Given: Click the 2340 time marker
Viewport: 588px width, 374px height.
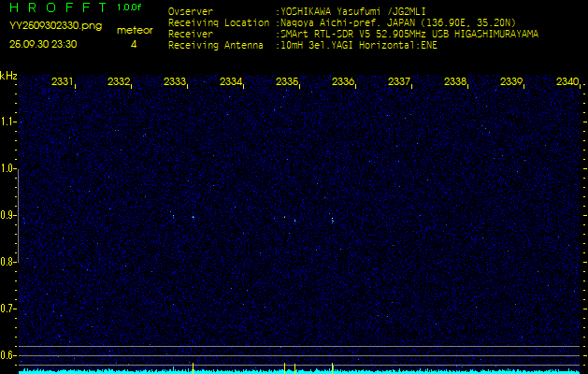Looking at the screenshot, I should click(566, 82).
